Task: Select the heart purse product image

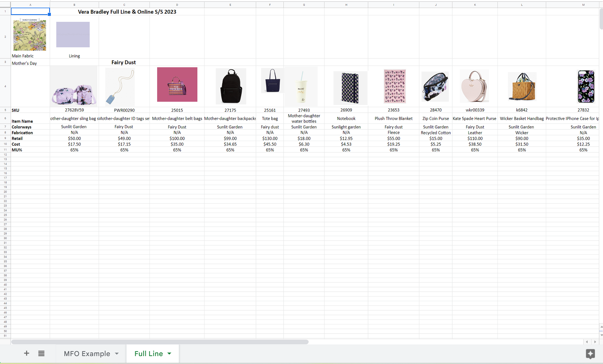Action: tap(474, 86)
